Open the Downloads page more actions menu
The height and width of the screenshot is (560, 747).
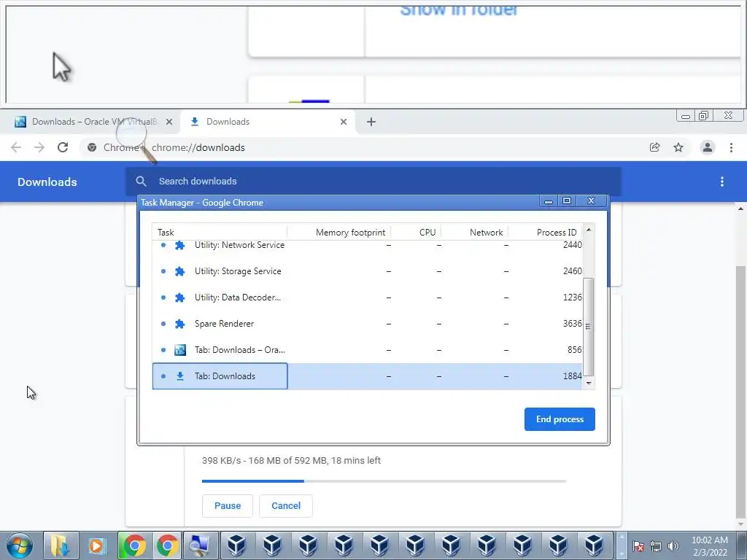click(722, 182)
